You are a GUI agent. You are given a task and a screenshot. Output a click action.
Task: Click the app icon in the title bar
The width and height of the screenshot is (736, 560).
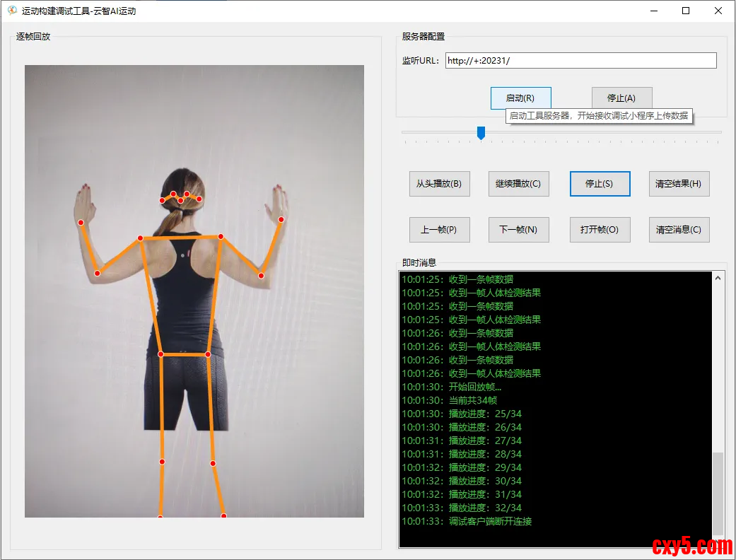point(12,11)
